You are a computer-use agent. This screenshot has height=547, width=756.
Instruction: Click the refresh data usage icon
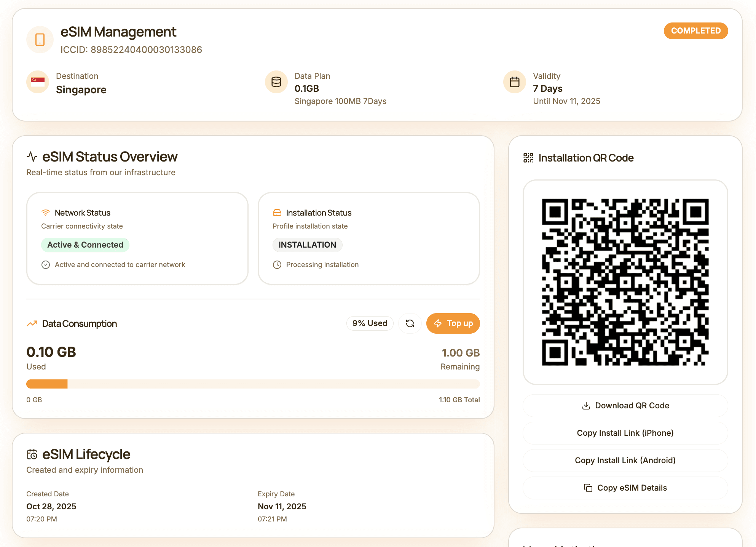click(410, 323)
